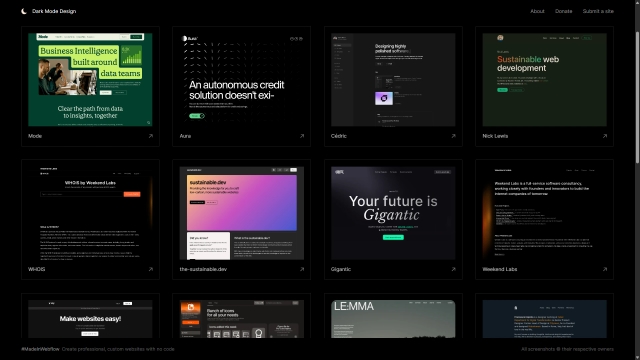The image size is (640, 360).
Task: Open the WHOIS card's external link arrow
Action: [x=151, y=269]
